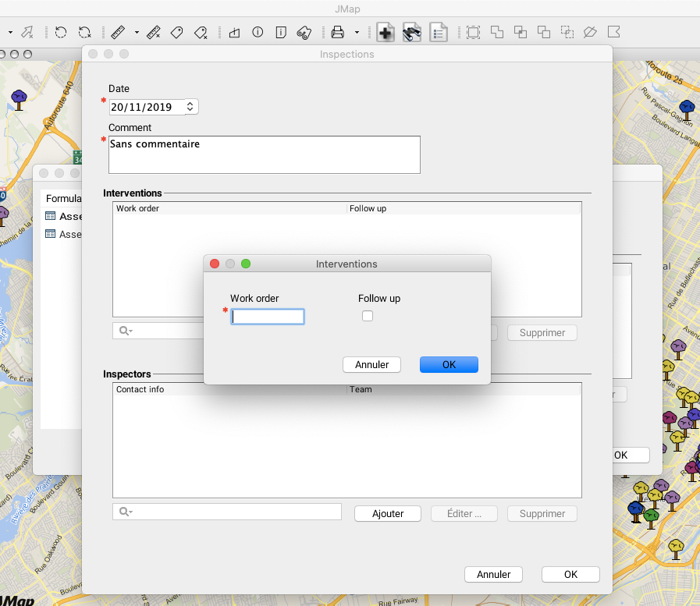Click OK in the Interventions dialog
The width and height of the screenshot is (700, 606).
click(x=449, y=364)
